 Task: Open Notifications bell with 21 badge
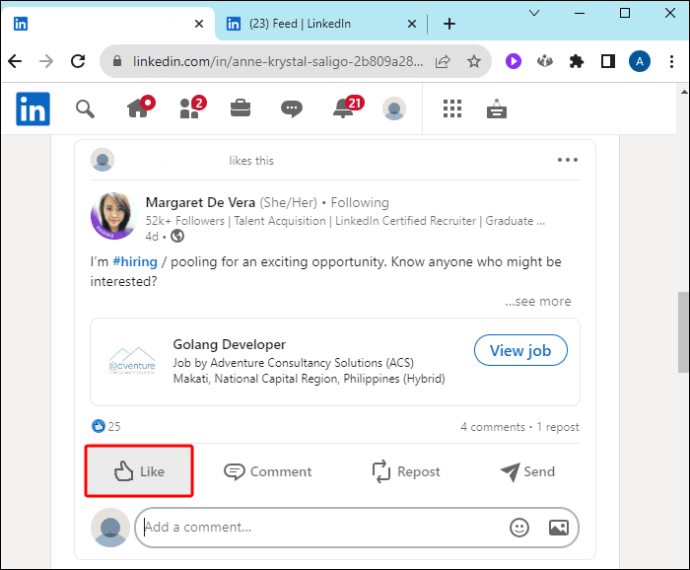(348, 107)
